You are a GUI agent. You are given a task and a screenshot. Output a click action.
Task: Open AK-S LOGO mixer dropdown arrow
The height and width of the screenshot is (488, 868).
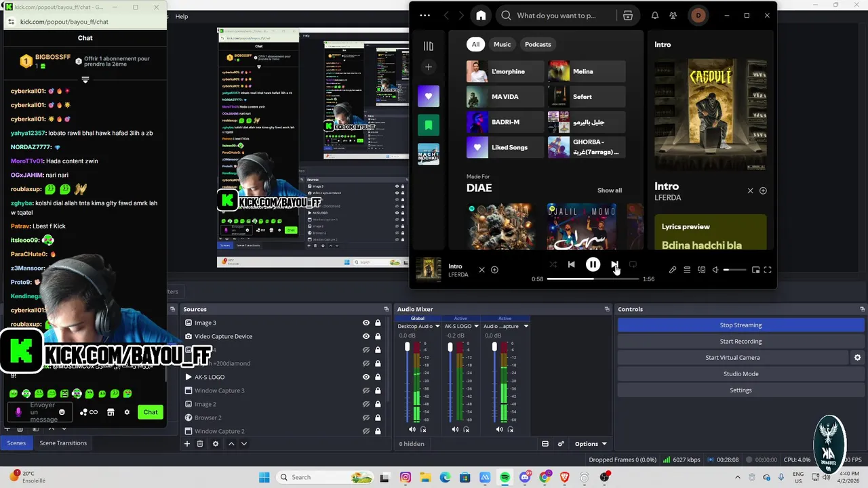476,326
